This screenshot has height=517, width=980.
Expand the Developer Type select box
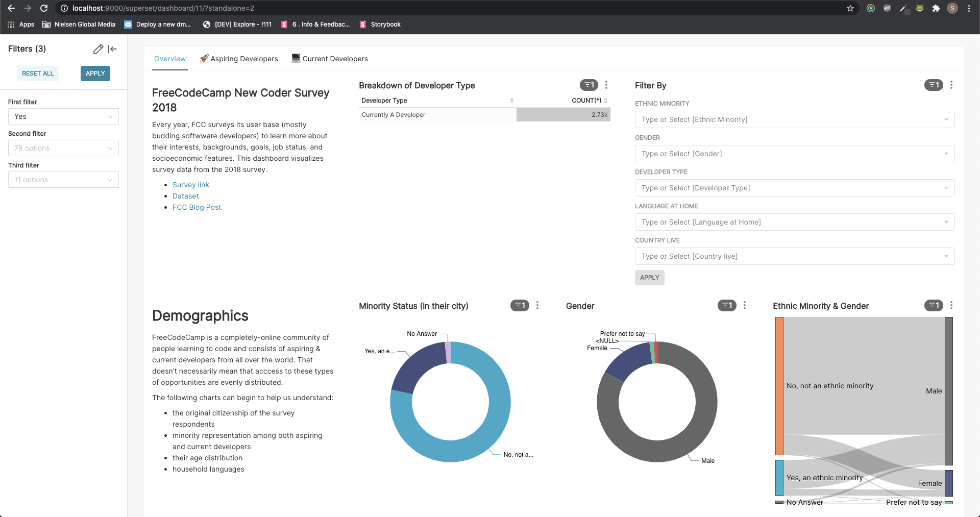point(795,188)
